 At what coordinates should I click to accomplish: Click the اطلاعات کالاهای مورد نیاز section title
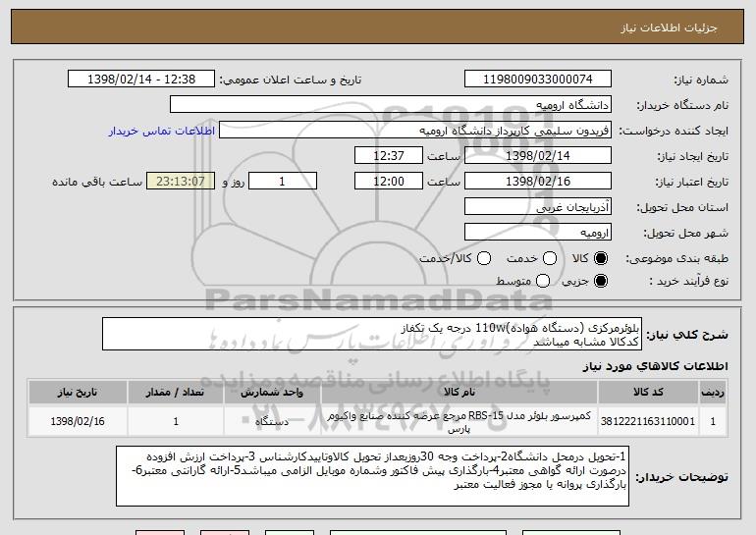pyautogui.click(x=655, y=366)
